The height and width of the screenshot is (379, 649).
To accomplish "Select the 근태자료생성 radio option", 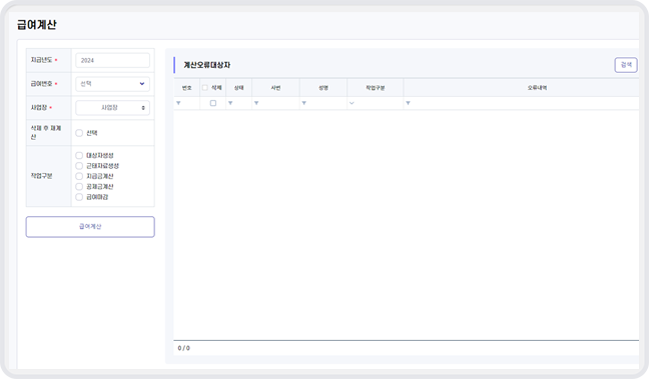I will [x=79, y=166].
